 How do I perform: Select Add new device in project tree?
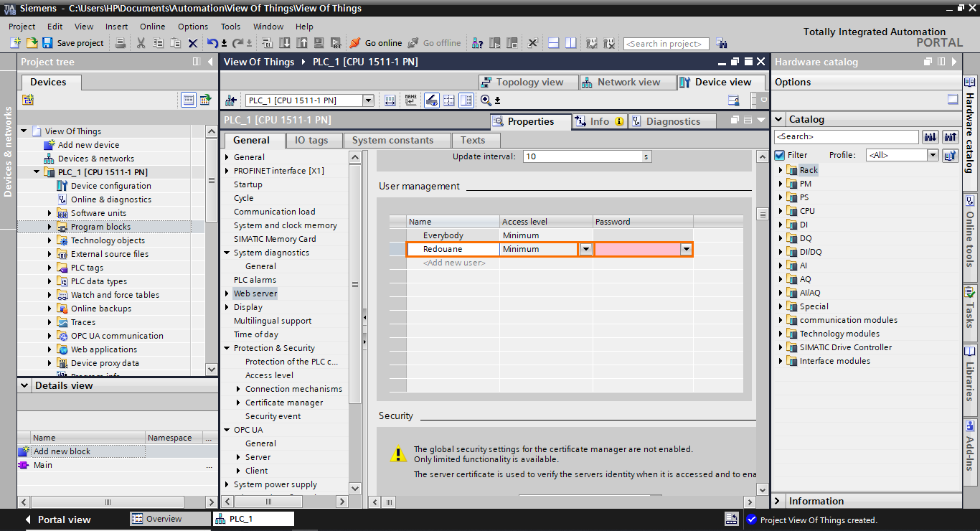[89, 145]
